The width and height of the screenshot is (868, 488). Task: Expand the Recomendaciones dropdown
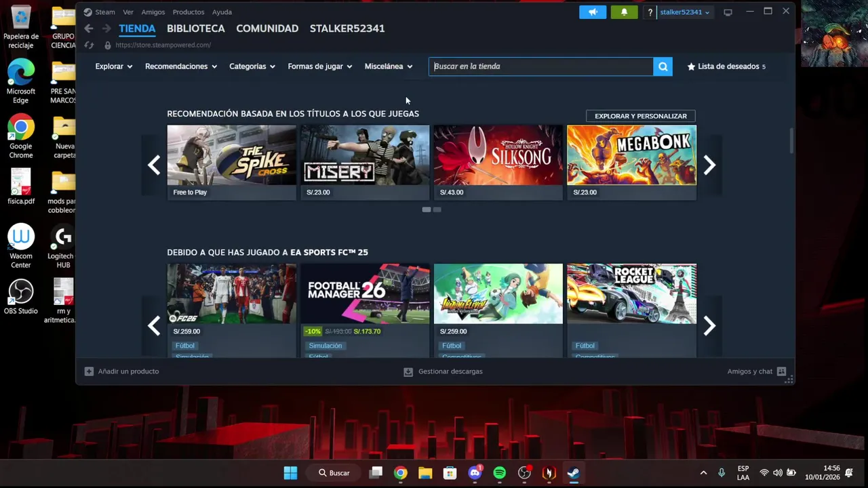point(181,66)
